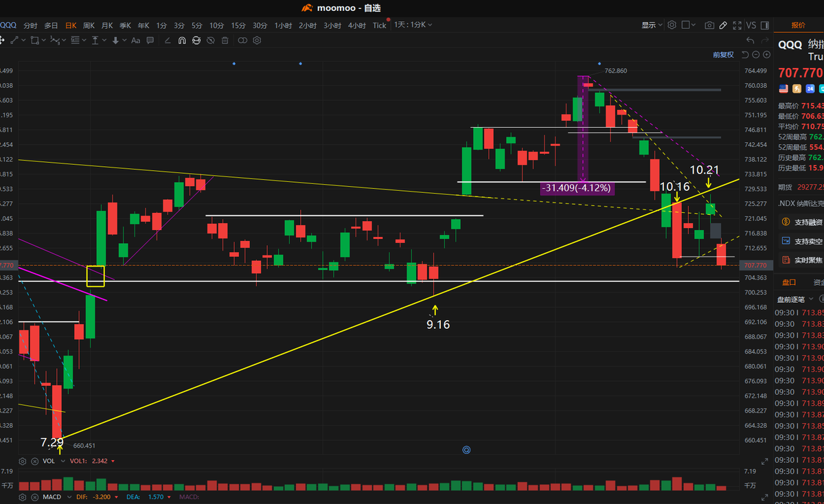Select the comment bubble note tool
This screenshot has width=824, height=504.
pyautogui.click(x=150, y=41)
